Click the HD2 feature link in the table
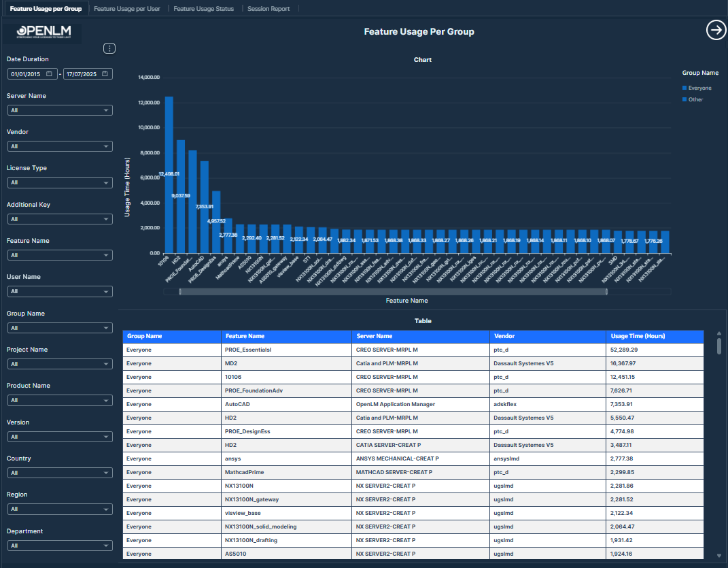Image resolution: width=728 pixels, height=568 pixels. 231,417
